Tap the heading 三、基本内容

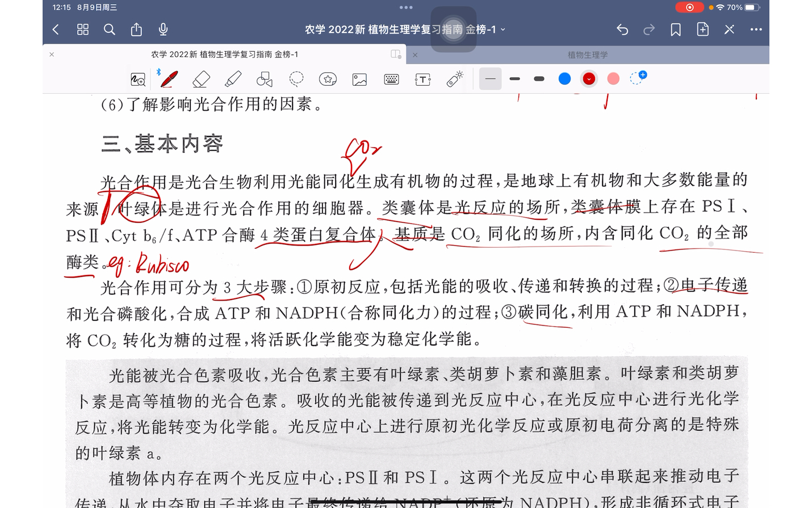tap(162, 144)
